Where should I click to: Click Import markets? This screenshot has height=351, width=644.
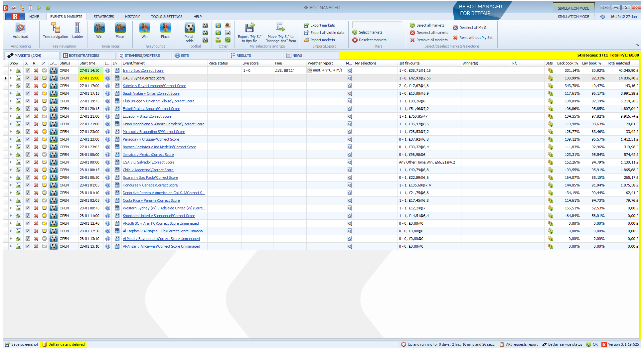[319, 40]
